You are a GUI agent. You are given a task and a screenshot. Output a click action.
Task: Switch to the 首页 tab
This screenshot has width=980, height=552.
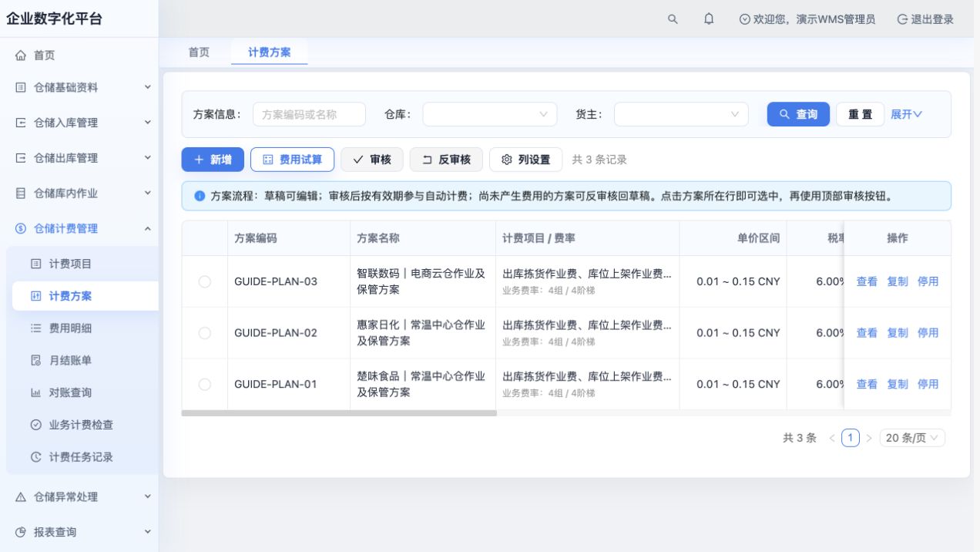(x=199, y=52)
